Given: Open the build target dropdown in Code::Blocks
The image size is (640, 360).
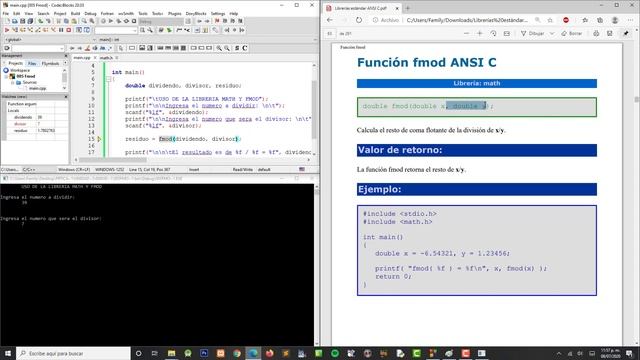Looking at the screenshot, I should point(162,21).
